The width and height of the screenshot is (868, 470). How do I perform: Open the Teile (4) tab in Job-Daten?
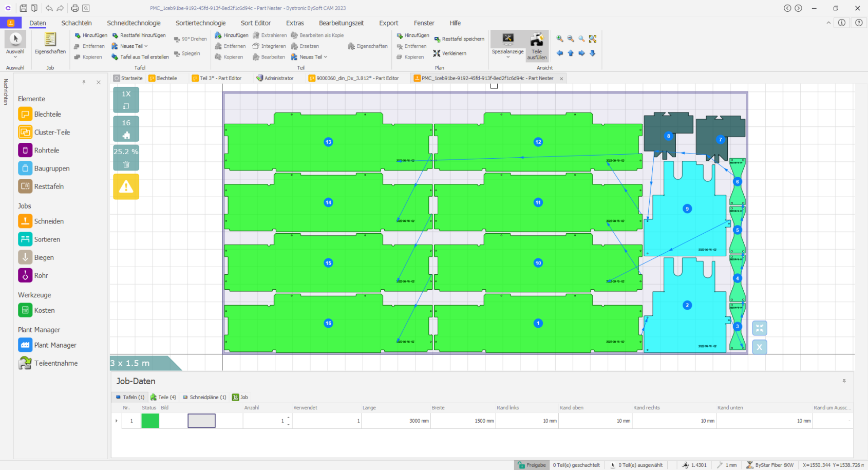(163, 397)
